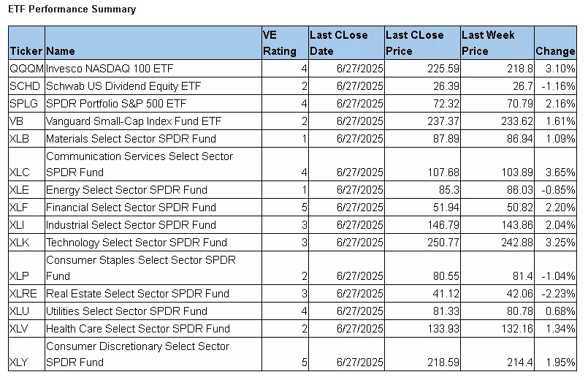Click the Ticker column header
This screenshot has width=588, height=380.
click(x=26, y=51)
